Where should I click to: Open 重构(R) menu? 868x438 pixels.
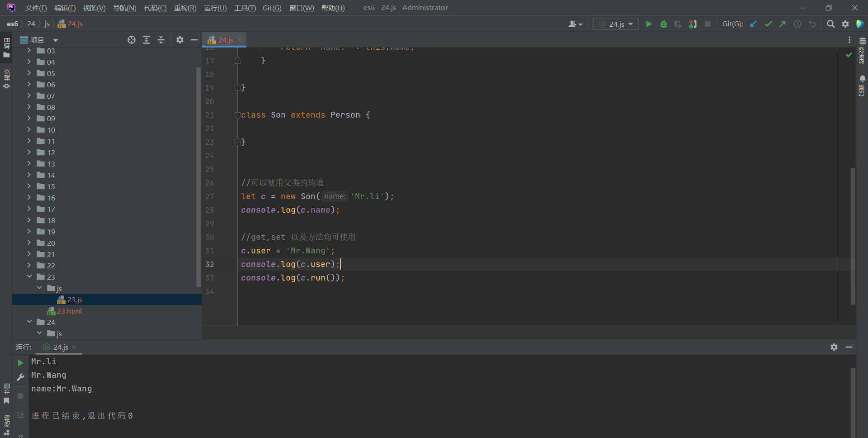[185, 8]
